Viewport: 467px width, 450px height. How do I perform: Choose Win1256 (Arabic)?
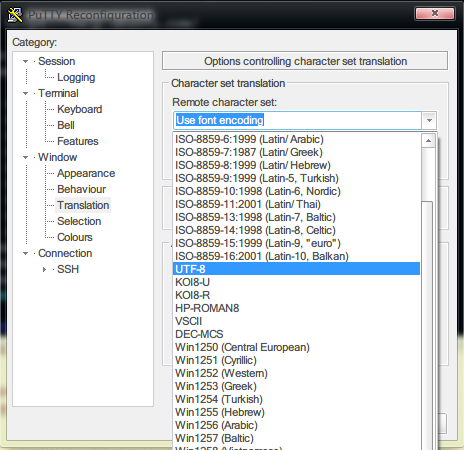297,425
